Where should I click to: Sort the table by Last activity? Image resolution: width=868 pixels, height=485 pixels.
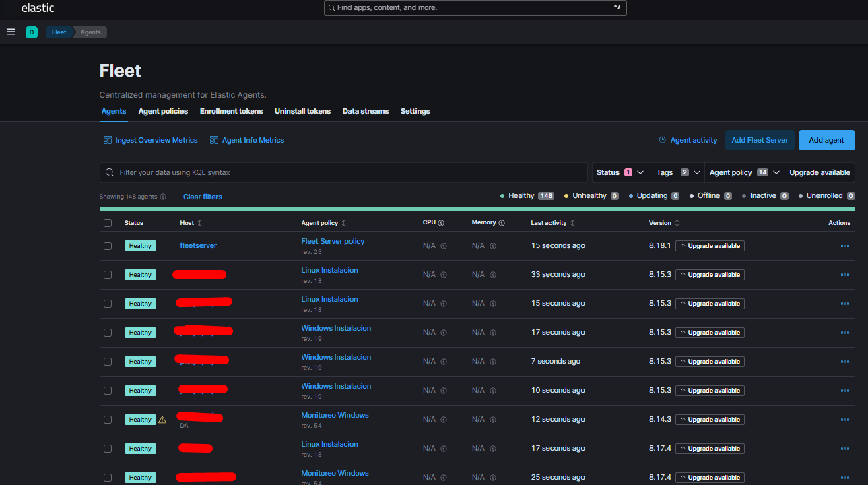click(554, 223)
